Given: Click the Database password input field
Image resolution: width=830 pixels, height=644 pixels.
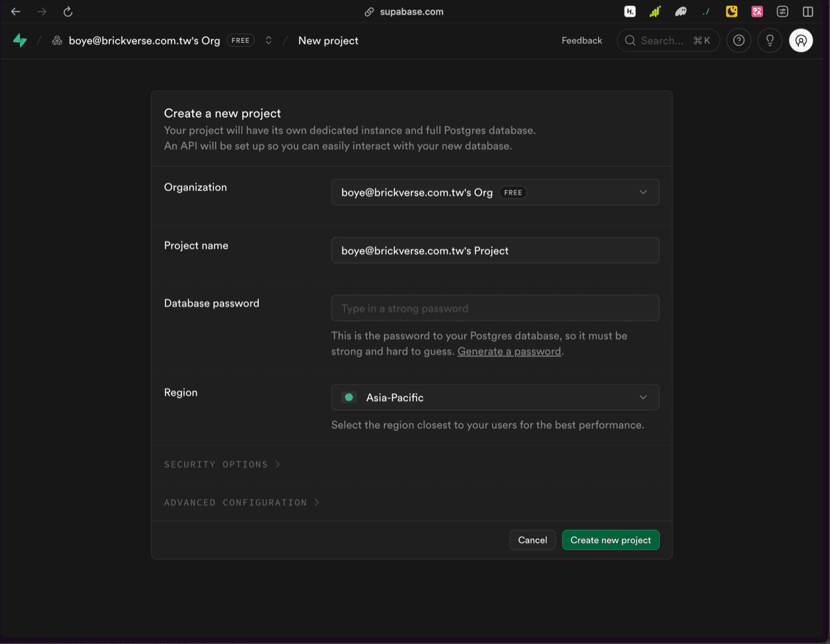Looking at the screenshot, I should [495, 309].
